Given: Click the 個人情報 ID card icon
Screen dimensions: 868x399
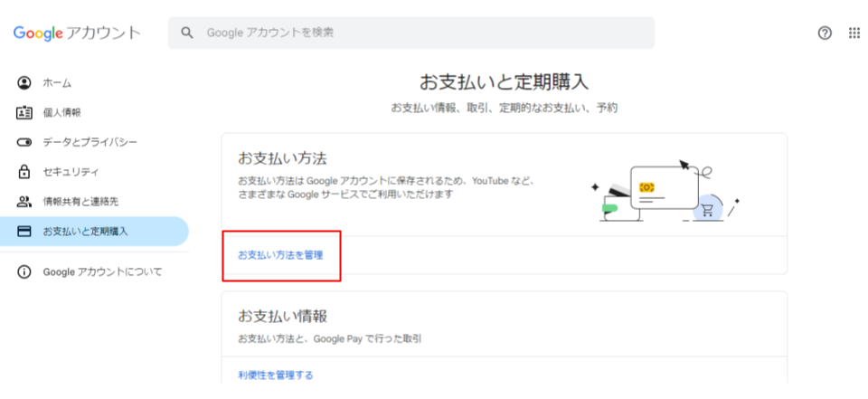Looking at the screenshot, I should point(24,112).
